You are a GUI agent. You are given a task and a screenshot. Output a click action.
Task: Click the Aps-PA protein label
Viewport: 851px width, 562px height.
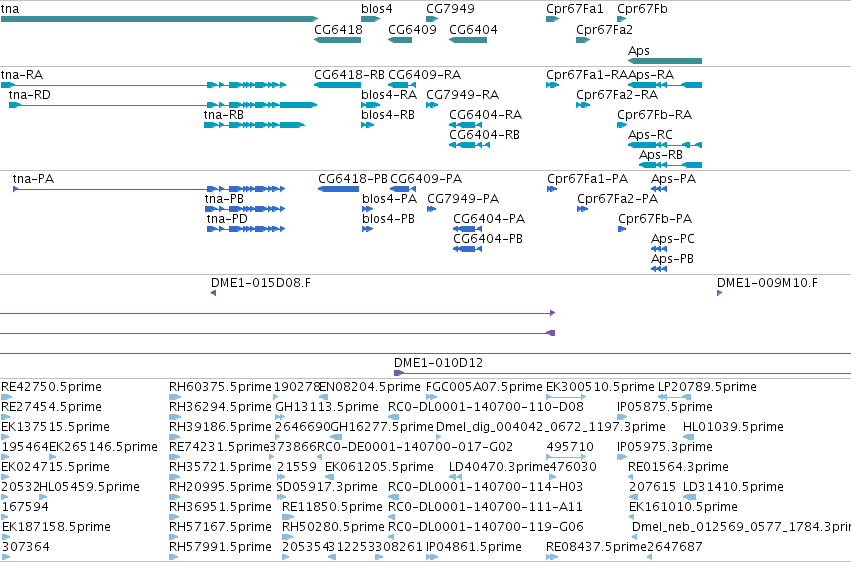[673, 178]
